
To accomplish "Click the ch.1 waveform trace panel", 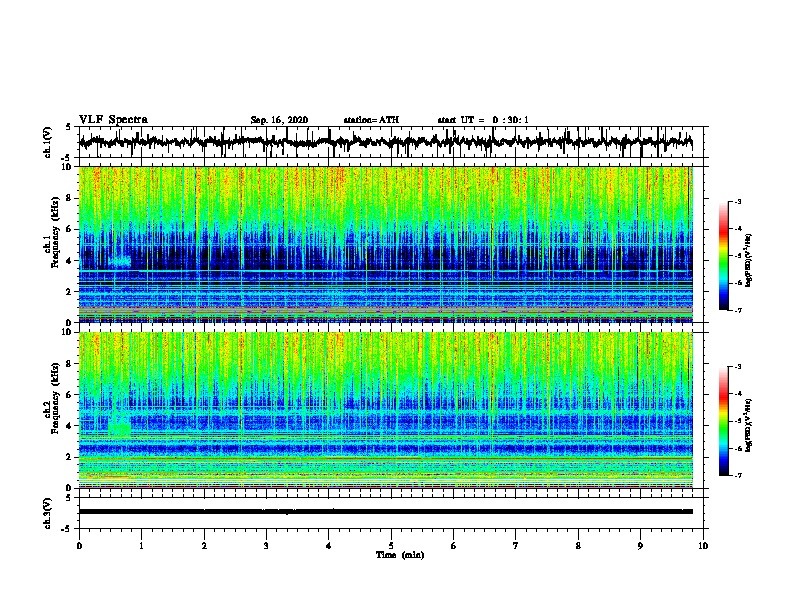I will pos(391,142).
